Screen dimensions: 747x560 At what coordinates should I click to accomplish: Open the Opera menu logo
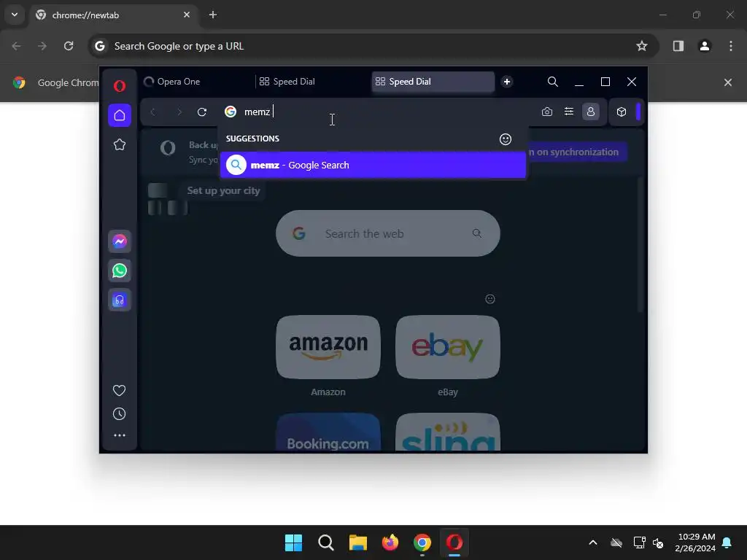(120, 86)
